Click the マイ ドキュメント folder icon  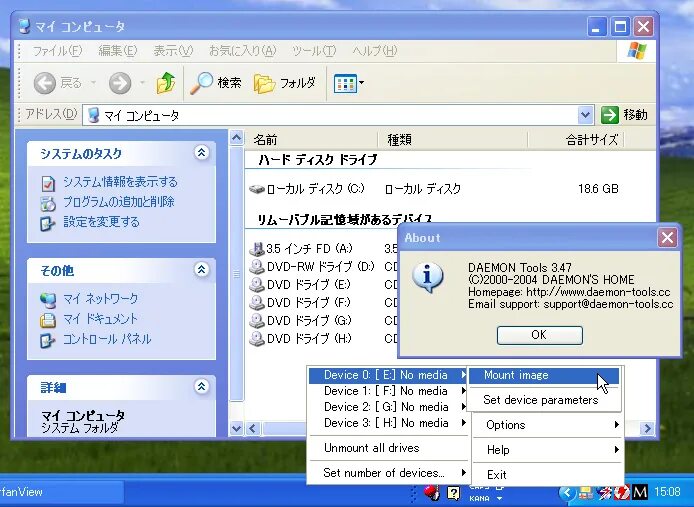click(x=48, y=320)
